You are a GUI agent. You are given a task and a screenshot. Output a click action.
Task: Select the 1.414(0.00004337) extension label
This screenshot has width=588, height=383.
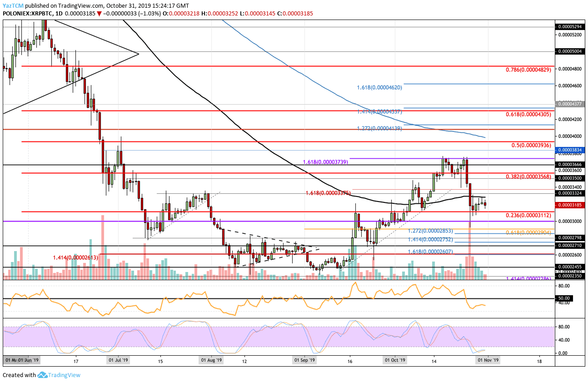(379, 111)
